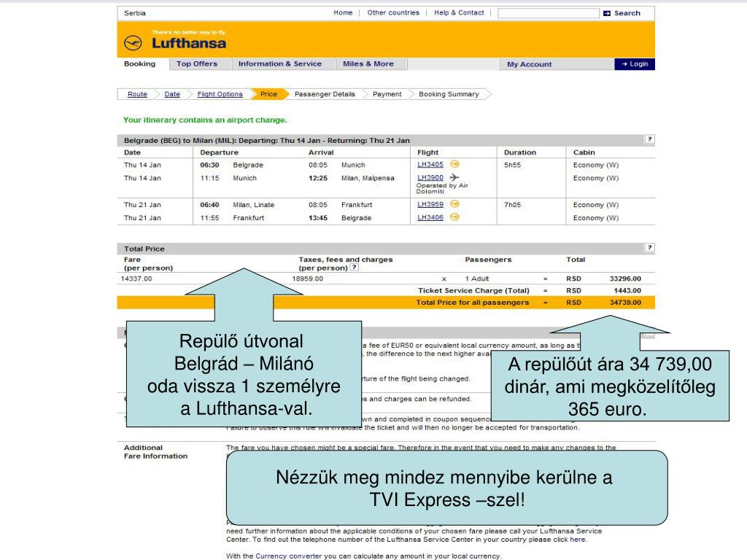Return to the Flight Options step
The image size is (747, 560).
coord(220,94)
